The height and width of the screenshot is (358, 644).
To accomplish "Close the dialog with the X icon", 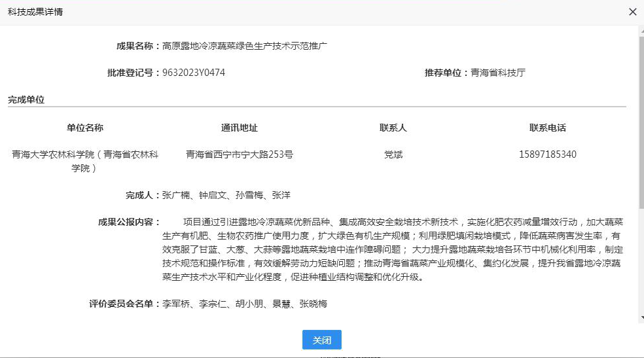I will pyautogui.click(x=632, y=12).
